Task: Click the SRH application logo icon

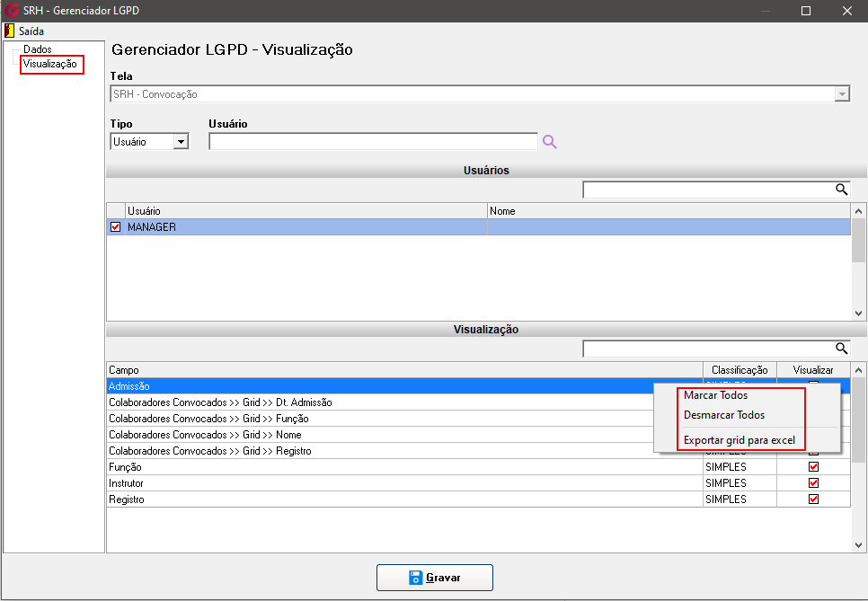Action: click(12, 11)
